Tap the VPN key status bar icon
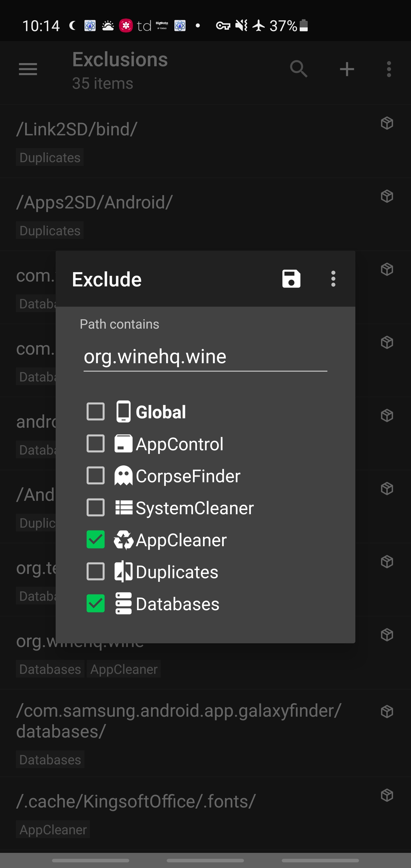Image resolution: width=411 pixels, height=868 pixels. [223, 26]
